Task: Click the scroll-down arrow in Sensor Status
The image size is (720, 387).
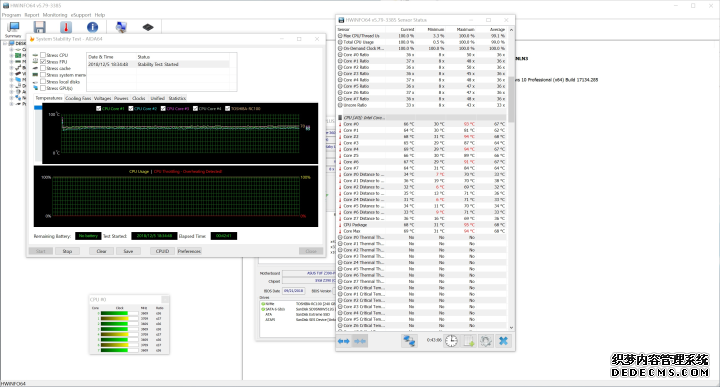Action: point(511,328)
